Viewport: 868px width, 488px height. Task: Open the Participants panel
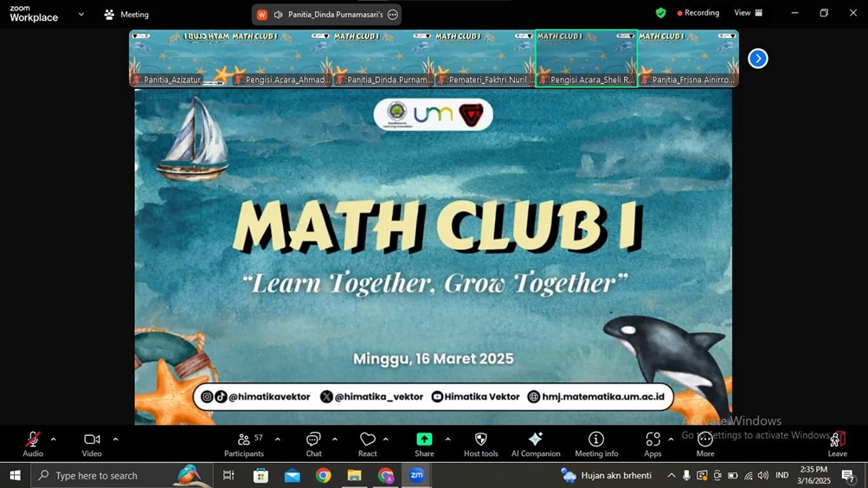[x=244, y=444]
